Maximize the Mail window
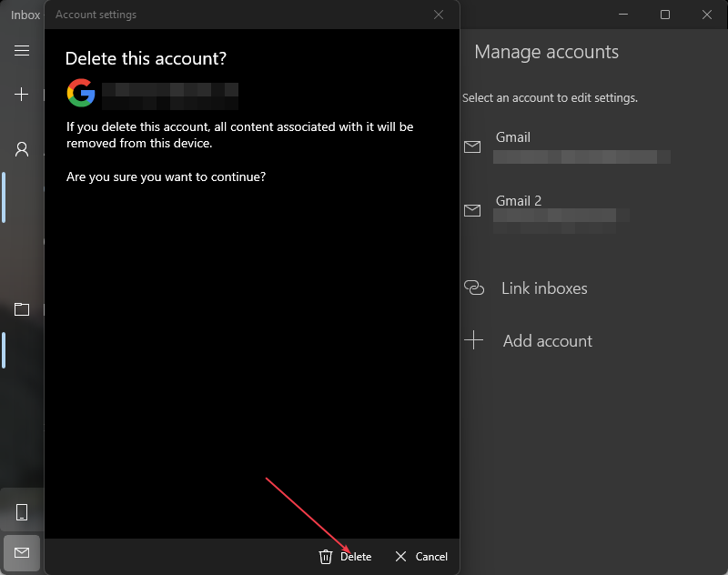This screenshot has width=728, height=575. click(665, 15)
